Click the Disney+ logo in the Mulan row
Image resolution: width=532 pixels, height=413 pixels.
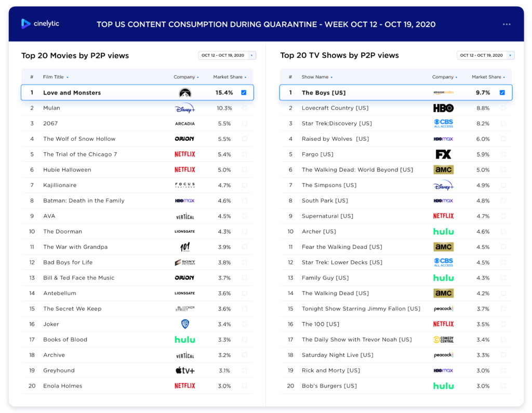click(185, 108)
